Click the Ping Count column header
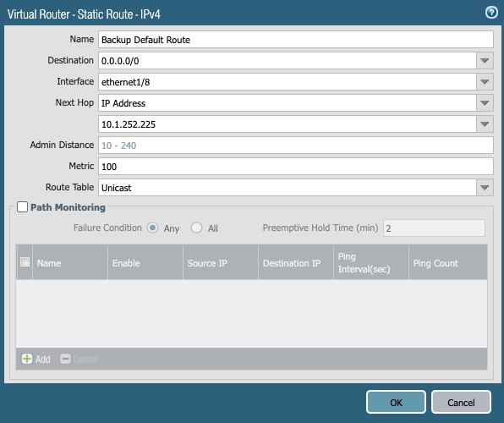The height and width of the screenshot is (423, 504). pos(447,262)
